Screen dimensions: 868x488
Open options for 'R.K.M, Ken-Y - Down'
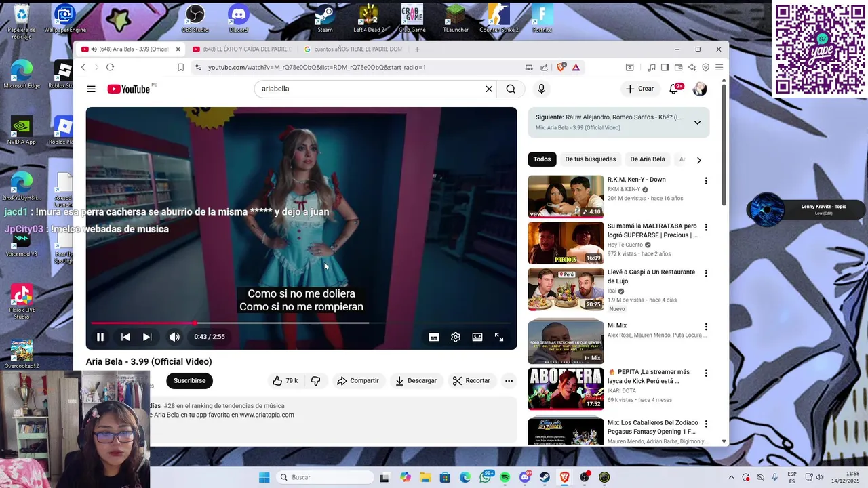pyautogui.click(x=706, y=181)
